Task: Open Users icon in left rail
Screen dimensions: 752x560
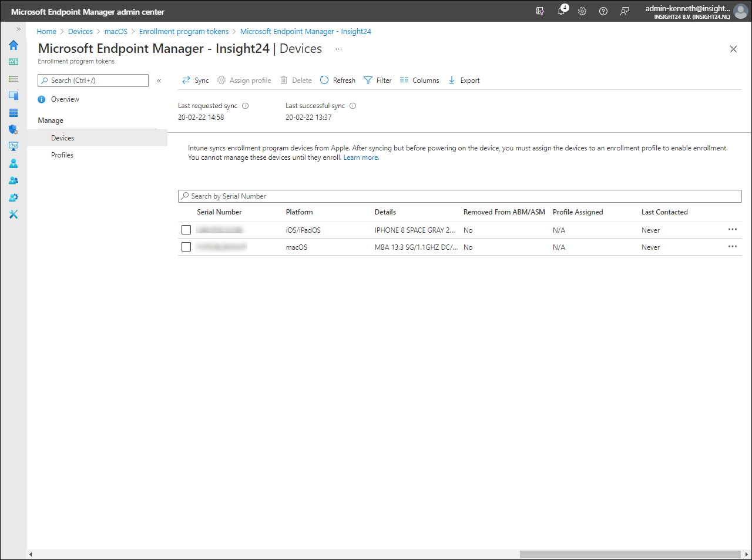Action: [13, 163]
